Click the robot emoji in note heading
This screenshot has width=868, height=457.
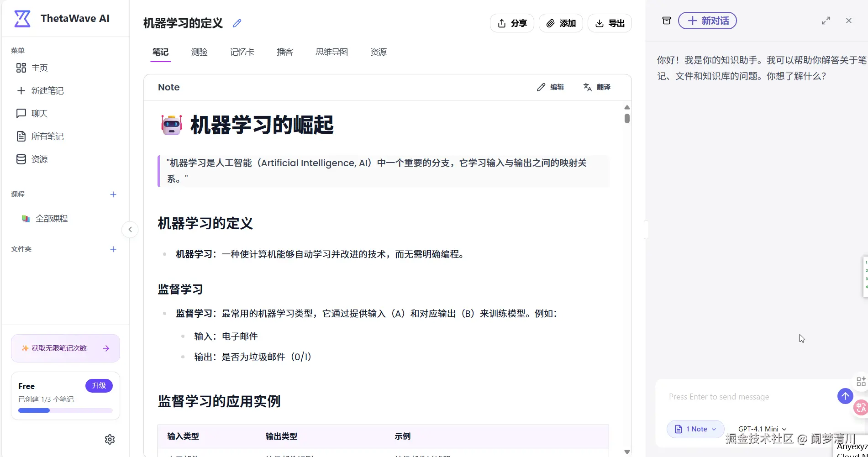click(x=172, y=125)
